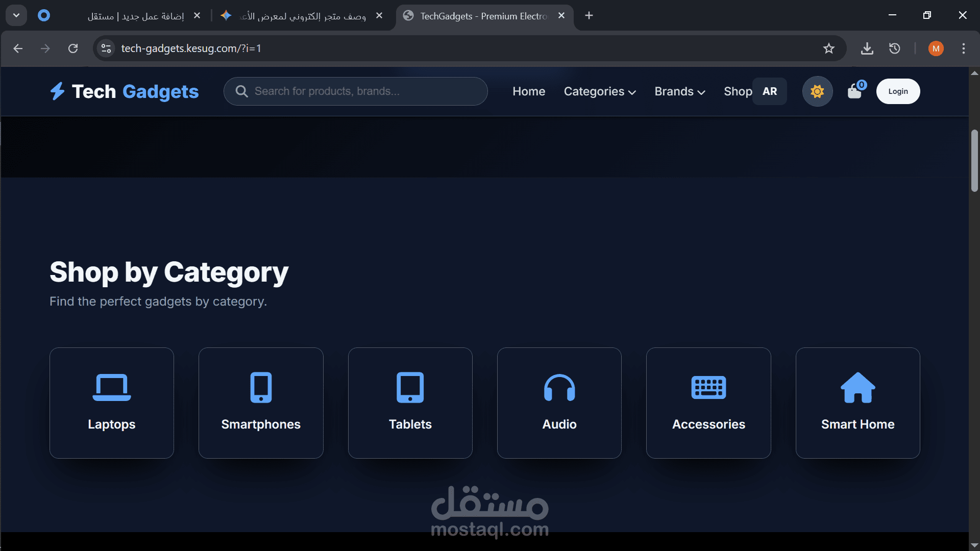This screenshot has height=551, width=980.
Task: Click the Laptops category icon
Action: [x=112, y=387]
